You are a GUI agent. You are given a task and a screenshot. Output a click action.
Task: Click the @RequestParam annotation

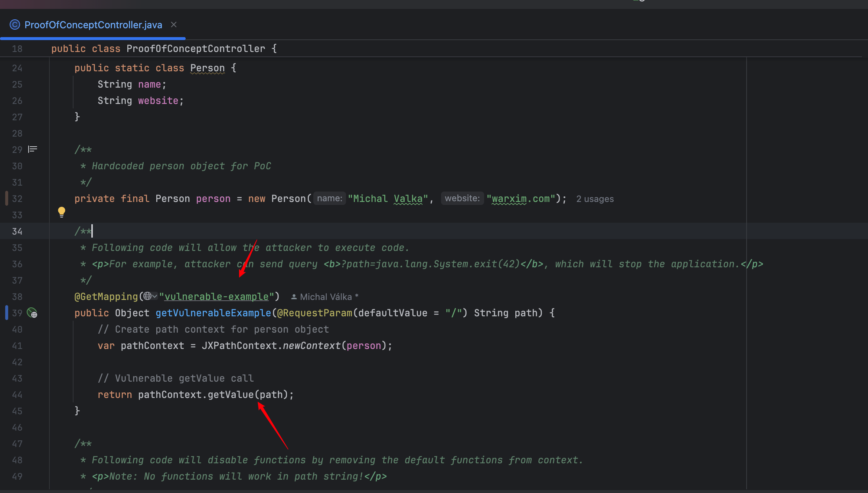point(314,313)
